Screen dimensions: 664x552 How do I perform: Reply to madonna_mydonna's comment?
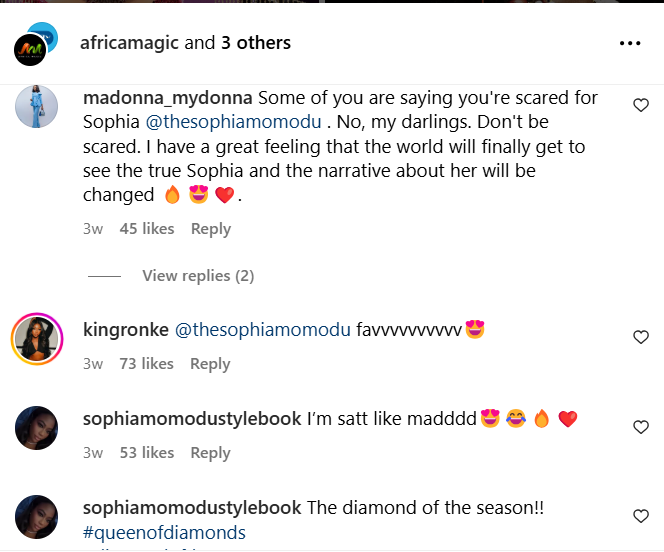click(210, 229)
